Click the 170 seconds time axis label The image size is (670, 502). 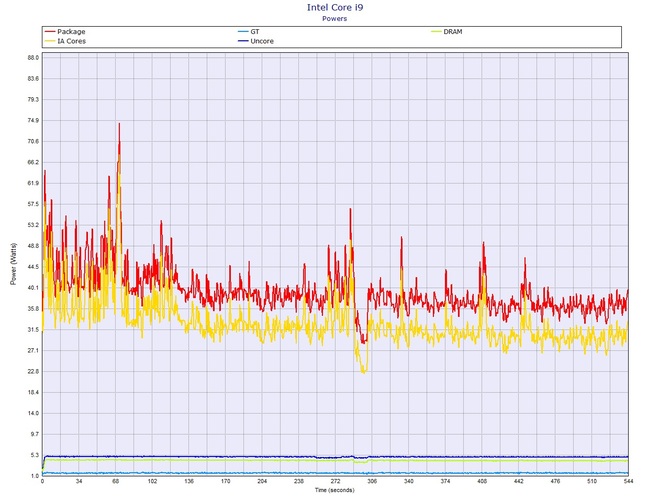coord(226,481)
